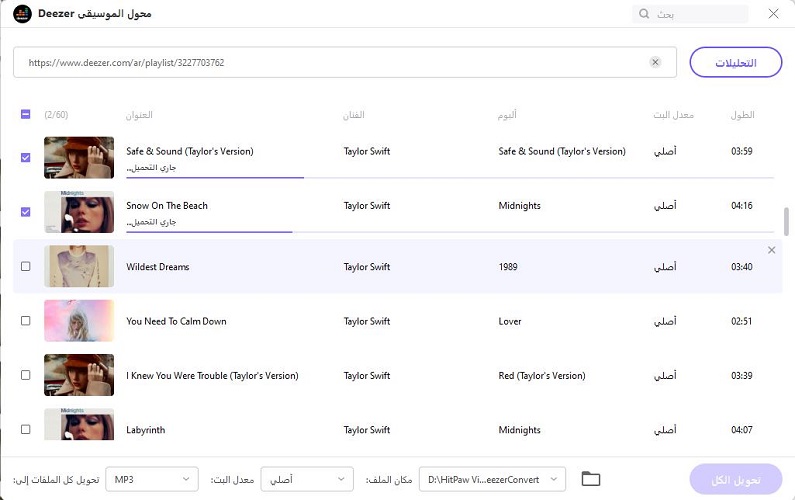Image resolution: width=795 pixels, height=500 pixels.
Task: Click Midnights album in Labyrinth row
Action: [x=519, y=430]
